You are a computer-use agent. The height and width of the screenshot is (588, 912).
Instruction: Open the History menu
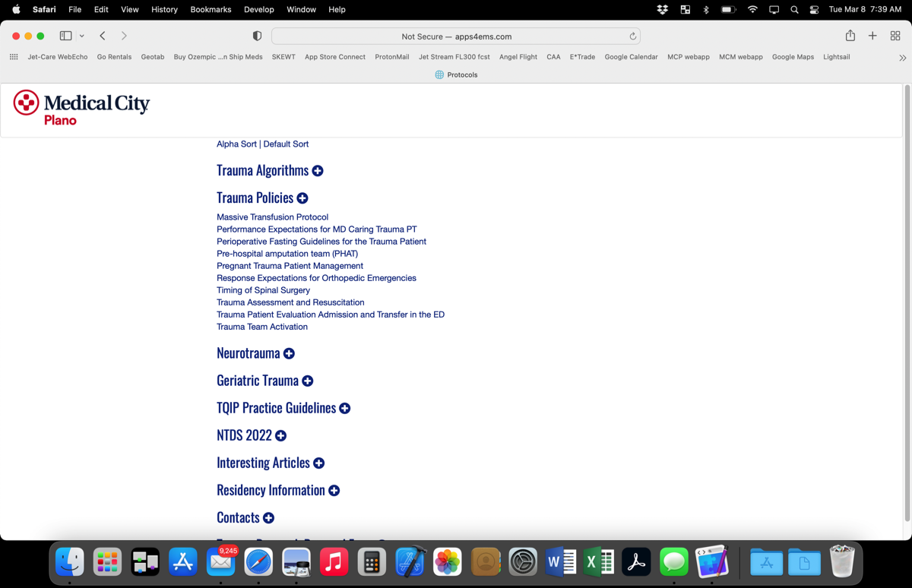click(164, 10)
